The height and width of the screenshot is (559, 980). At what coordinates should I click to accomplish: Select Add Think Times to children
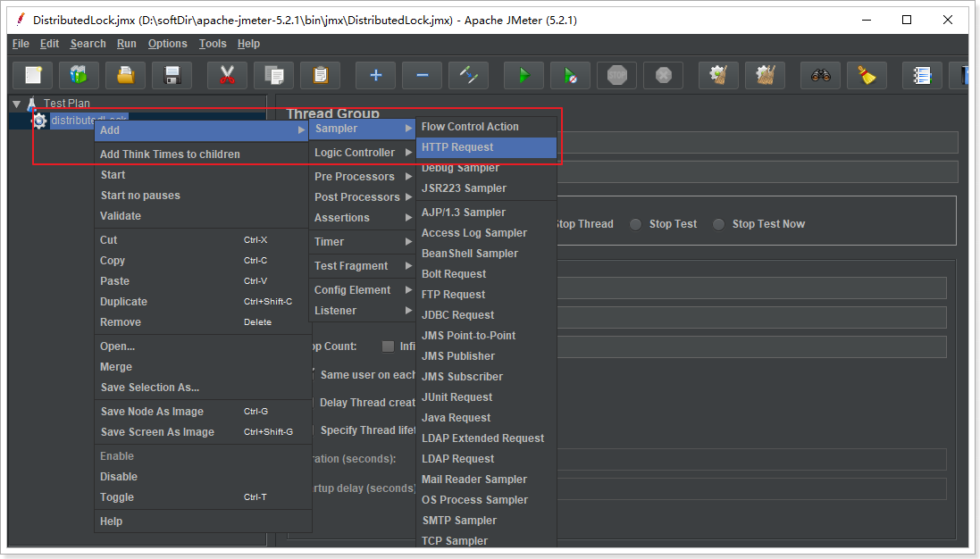(201, 154)
